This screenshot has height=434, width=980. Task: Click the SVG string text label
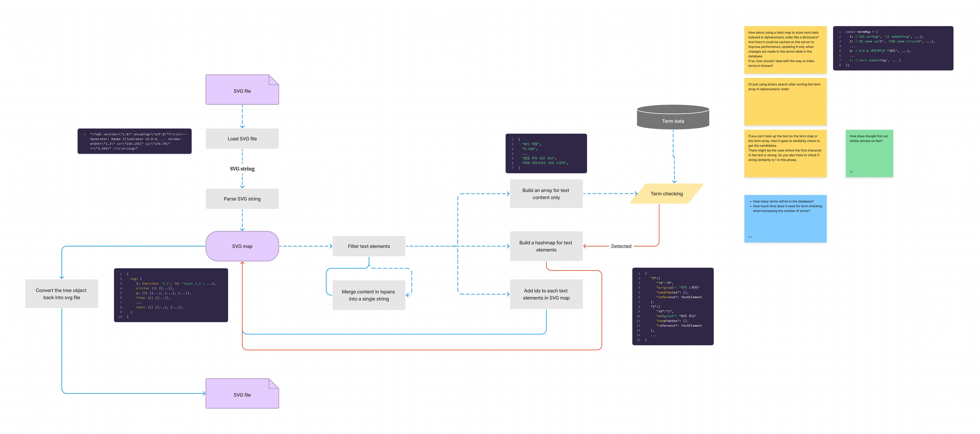point(242,169)
